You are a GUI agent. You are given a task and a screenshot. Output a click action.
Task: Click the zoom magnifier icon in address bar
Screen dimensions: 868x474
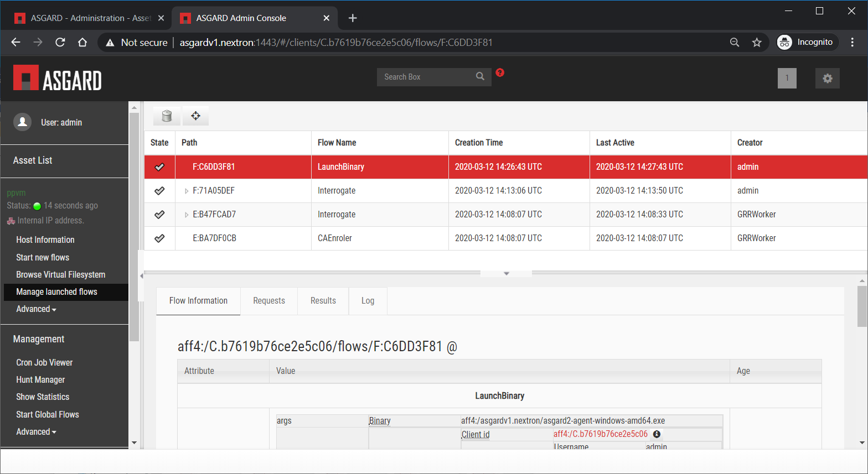[735, 42]
